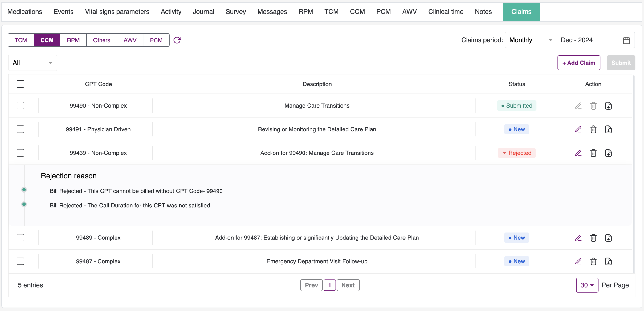The image size is (644, 311).
Task: Delete the 99487 Complex claim
Action: [x=593, y=261]
